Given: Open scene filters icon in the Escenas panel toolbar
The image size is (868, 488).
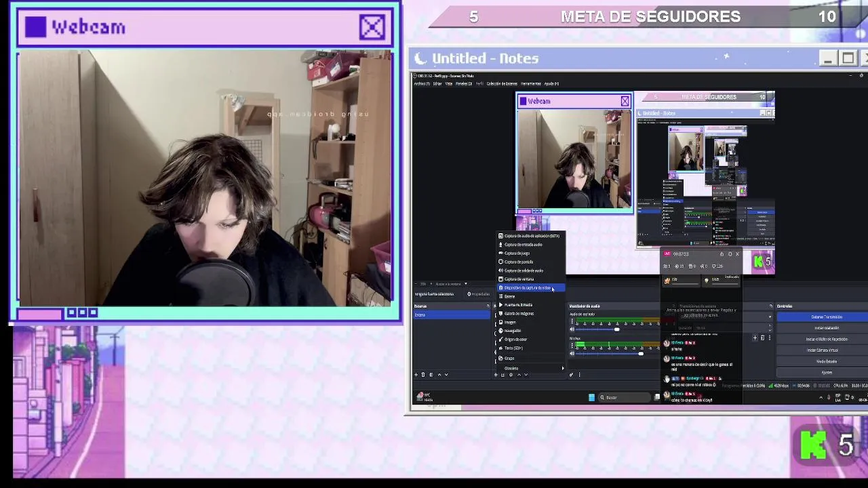Looking at the screenshot, I should pyautogui.click(x=431, y=375).
